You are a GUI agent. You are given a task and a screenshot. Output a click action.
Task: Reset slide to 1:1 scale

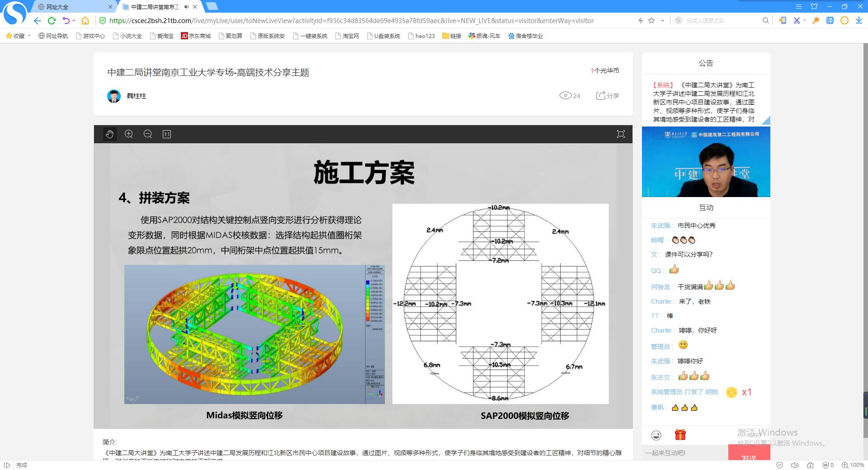pyautogui.click(x=167, y=134)
